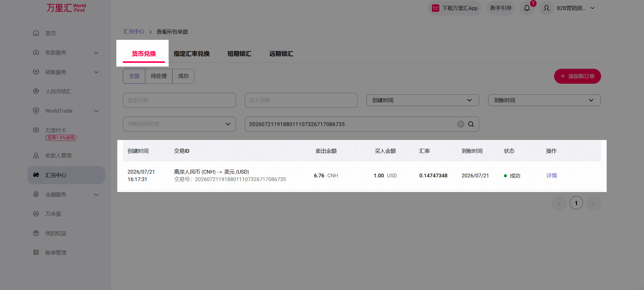644x290 pixels.
Task: Switch to the 指定汇率兑换 tab
Action: coord(192,54)
